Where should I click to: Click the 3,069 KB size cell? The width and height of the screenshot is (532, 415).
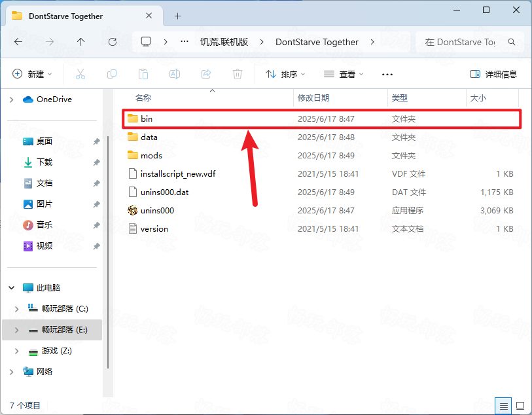tap(497, 210)
